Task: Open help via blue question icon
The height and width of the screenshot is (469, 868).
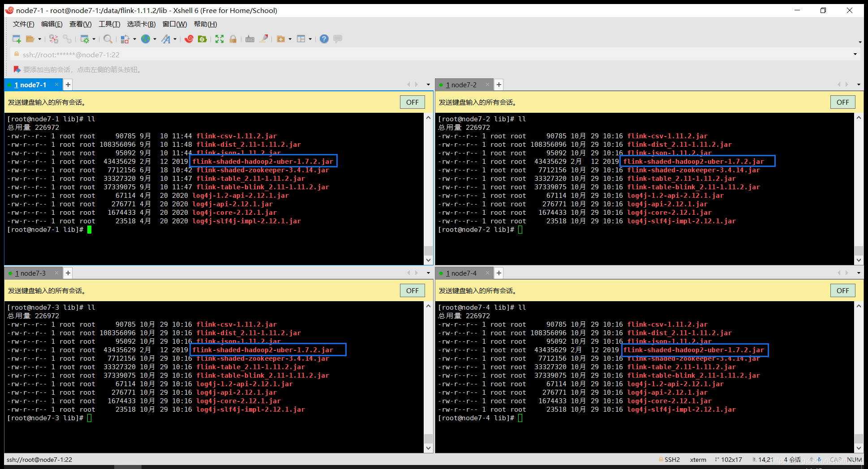Action: tap(324, 39)
